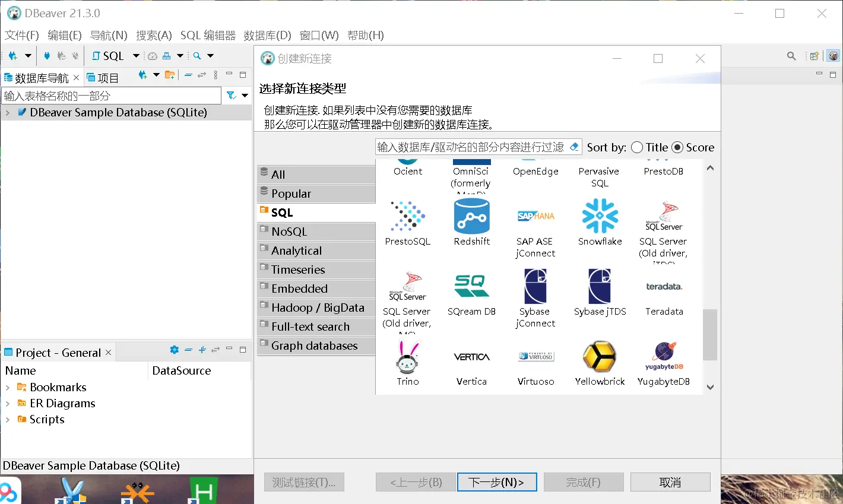
Task: Click the 测试链接(T)... button
Action: point(304,482)
